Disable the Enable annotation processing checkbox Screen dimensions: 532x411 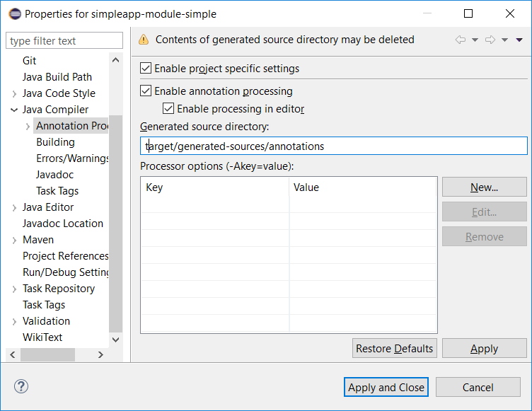click(146, 91)
